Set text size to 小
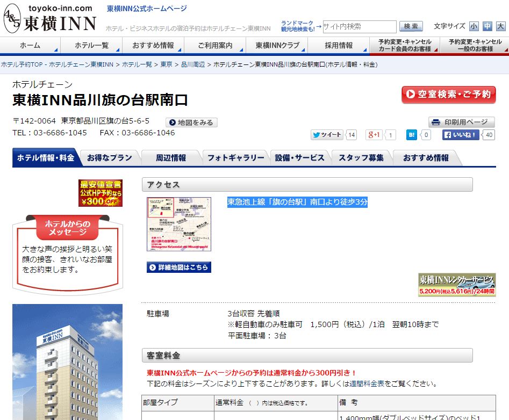Screen dimensions: 509x420 pos(474,26)
